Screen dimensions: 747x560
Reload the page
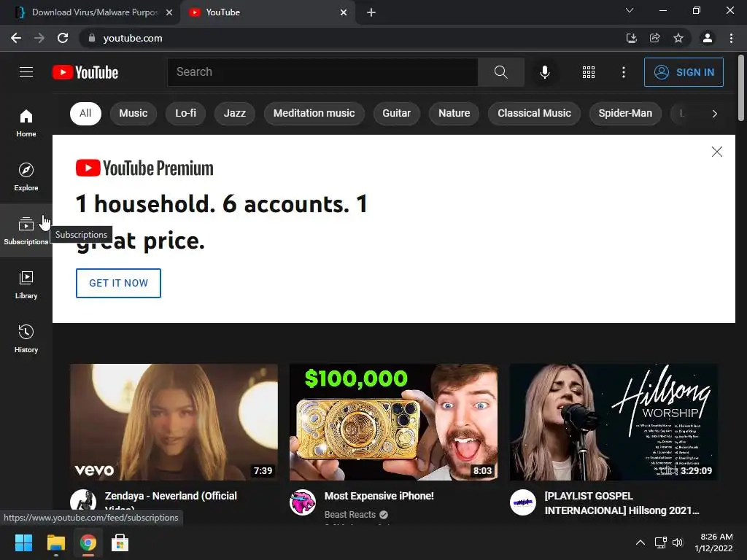(63, 38)
